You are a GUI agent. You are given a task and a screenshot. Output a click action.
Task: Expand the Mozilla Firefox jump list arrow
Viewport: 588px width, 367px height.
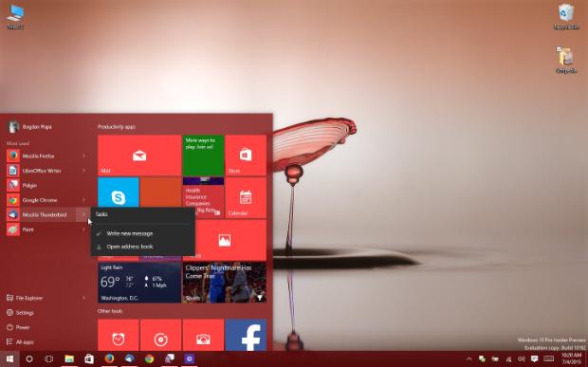(83, 156)
